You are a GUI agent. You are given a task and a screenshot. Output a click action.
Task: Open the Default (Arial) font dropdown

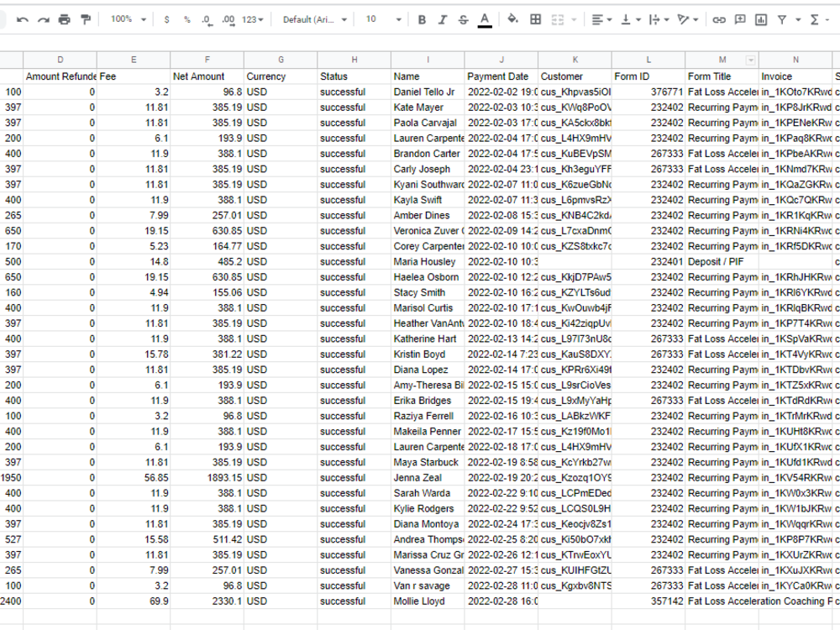point(315,20)
